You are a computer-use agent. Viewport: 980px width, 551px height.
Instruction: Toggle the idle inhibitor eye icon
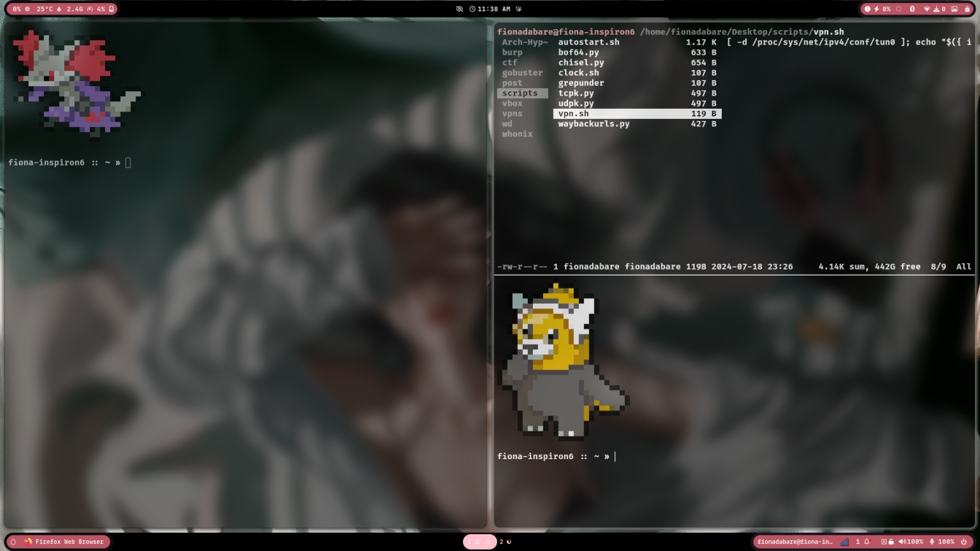point(459,9)
